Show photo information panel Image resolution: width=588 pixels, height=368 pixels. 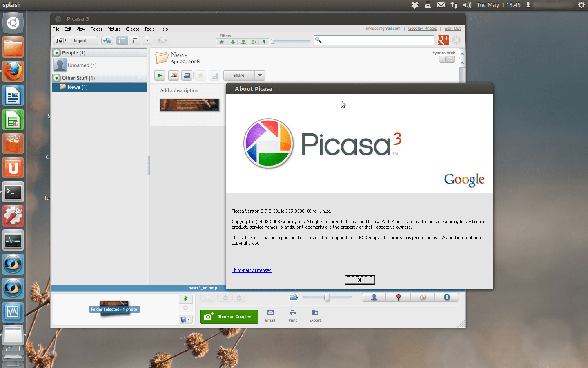(447, 297)
